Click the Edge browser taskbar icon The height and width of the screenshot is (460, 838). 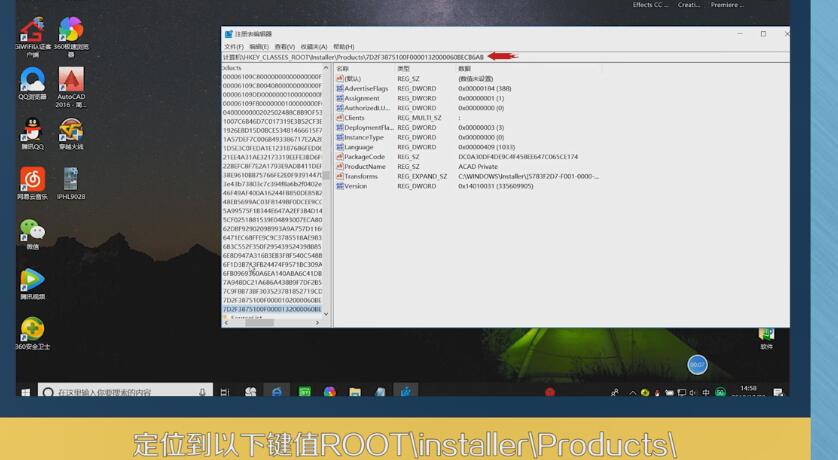point(277,392)
